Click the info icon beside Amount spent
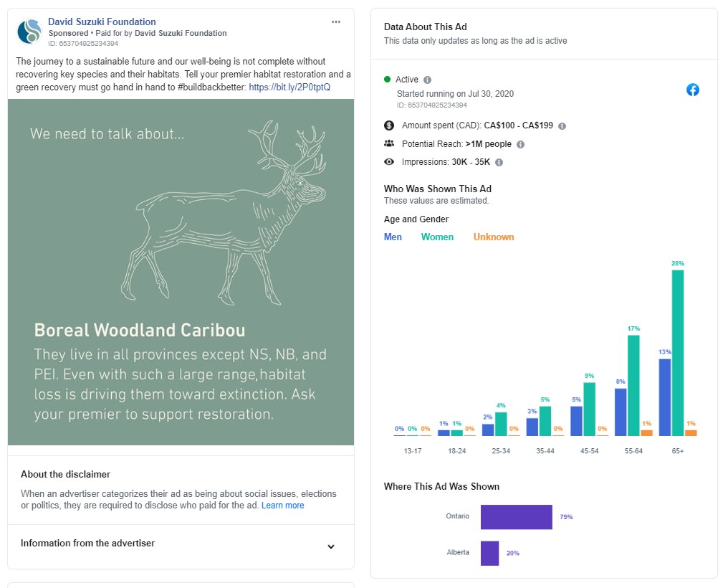Image resolution: width=728 pixels, height=588 pixels. point(562,126)
